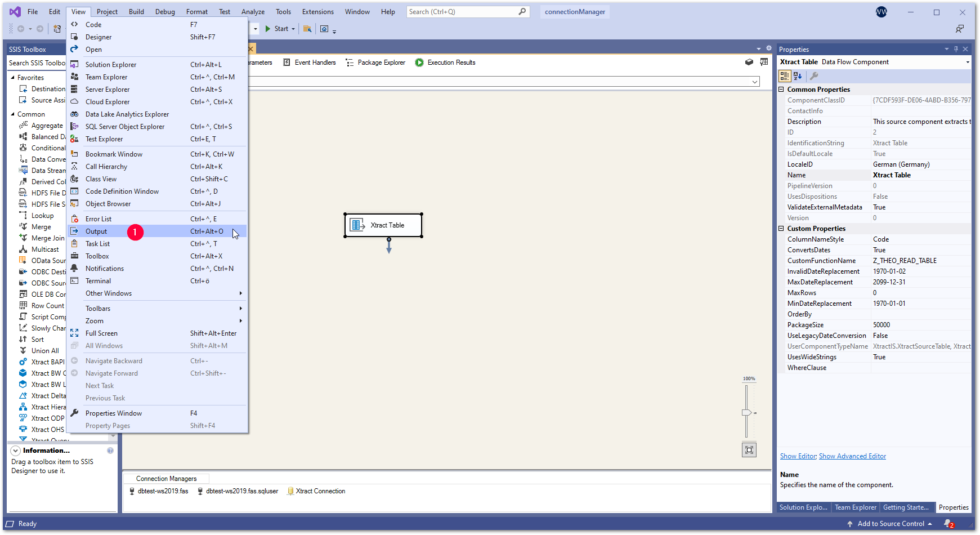
Task: Click the zoom fit-to-view icon
Action: (x=749, y=450)
